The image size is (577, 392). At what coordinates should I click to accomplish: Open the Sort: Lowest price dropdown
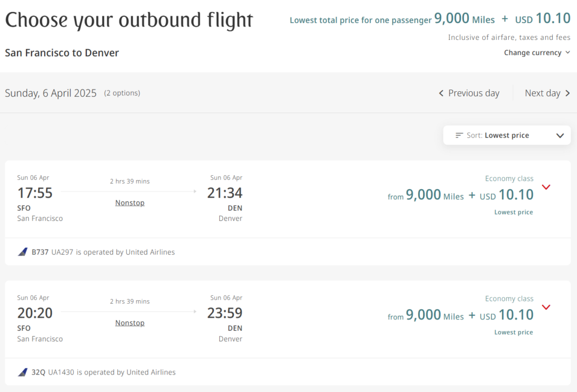pos(507,135)
